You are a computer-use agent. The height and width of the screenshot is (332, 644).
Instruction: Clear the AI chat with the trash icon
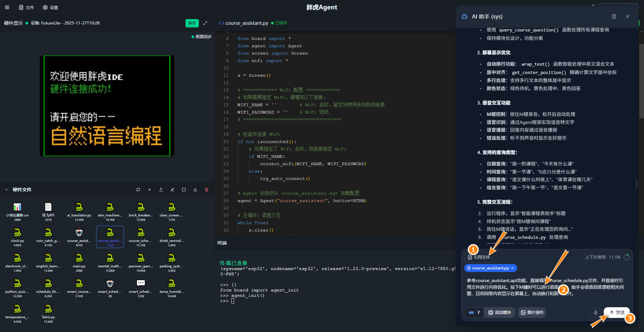click(614, 16)
